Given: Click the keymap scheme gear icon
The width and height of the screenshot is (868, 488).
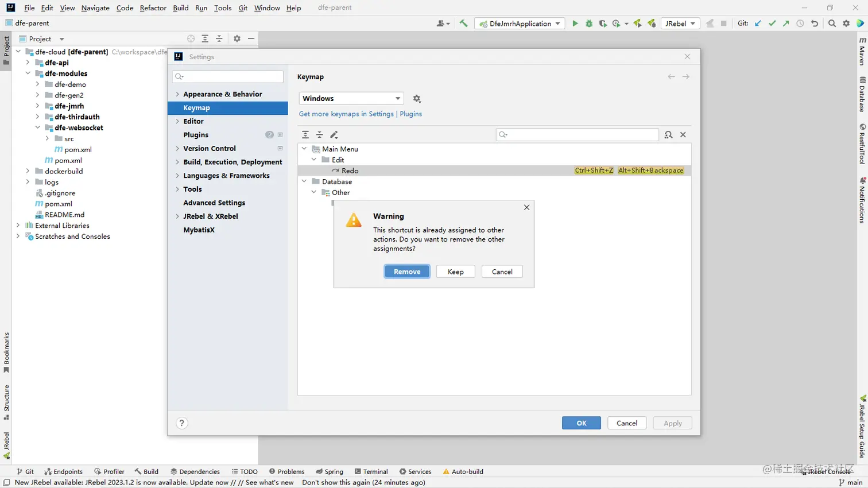Looking at the screenshot, I should (417, 99).
